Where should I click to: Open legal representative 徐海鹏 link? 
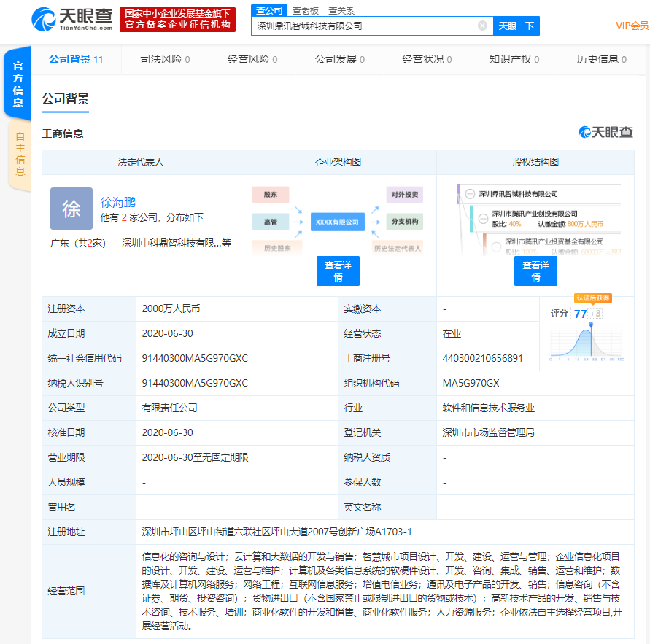[117, 202]
